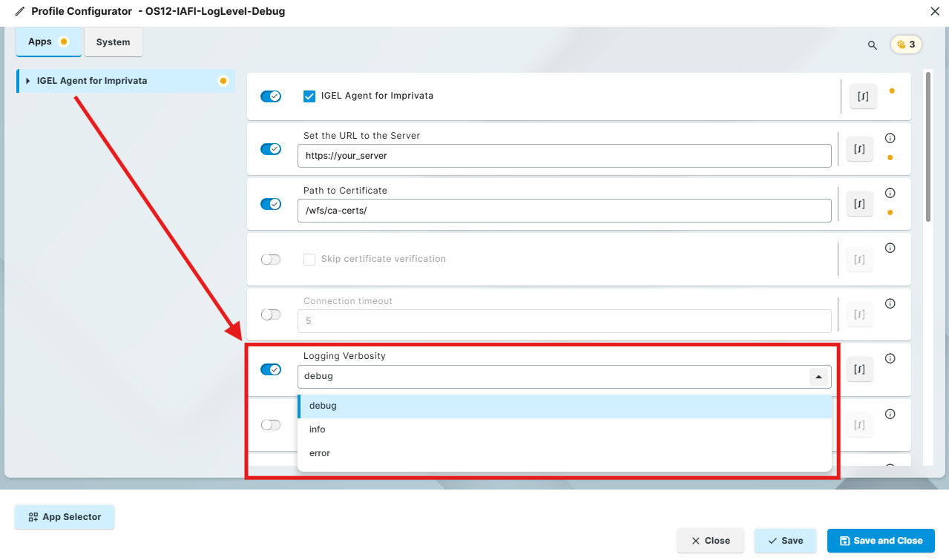This screenshot has width=949, height=560.
Task: Click the info icon beside Connection timeout
Action: click(x=890, y=303)
